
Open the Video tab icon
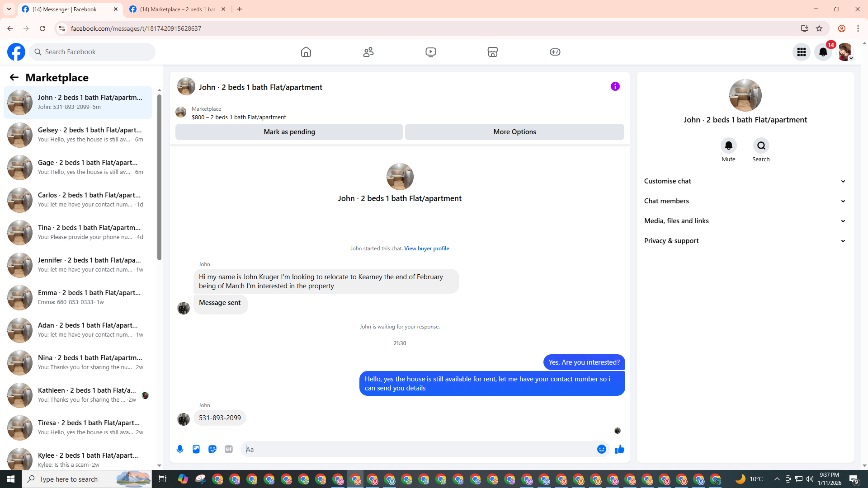[x=431, y=52]
